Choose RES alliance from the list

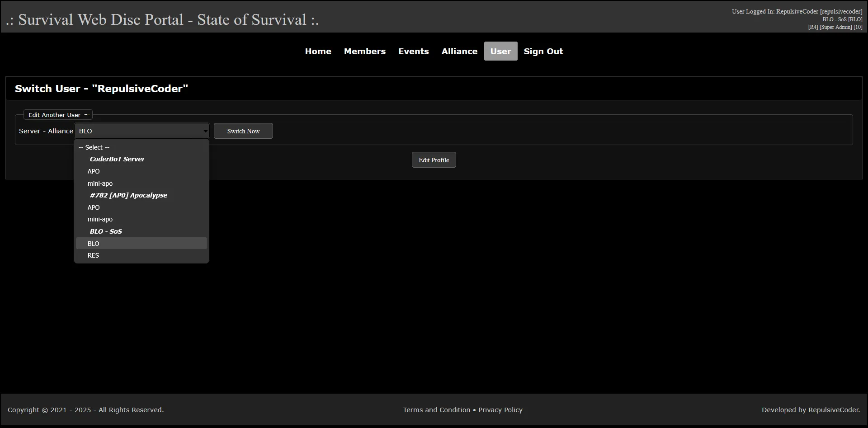pos(93,255)
